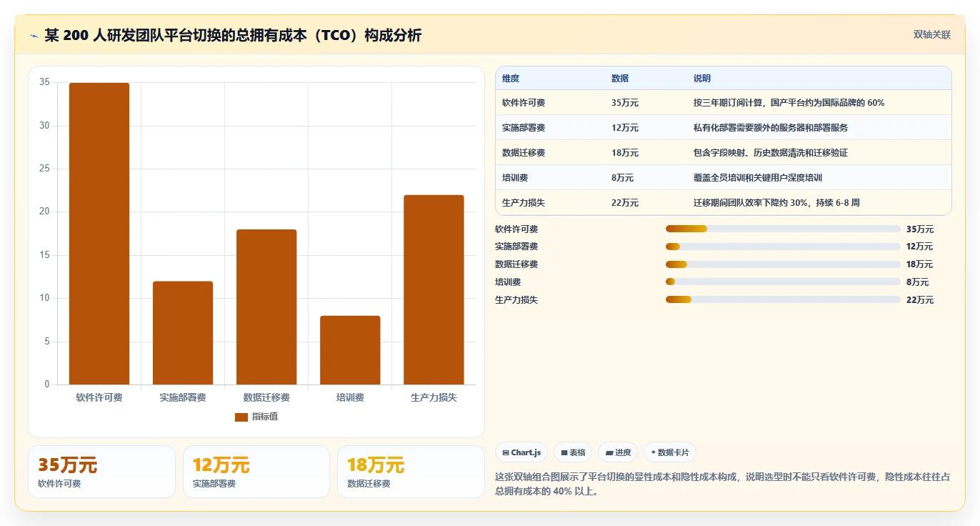The height and width of the screenshot is (526, 980).
Task: Click the 实施部署费 progress bar
Action: pyautogui.click(x=783, y=247)
